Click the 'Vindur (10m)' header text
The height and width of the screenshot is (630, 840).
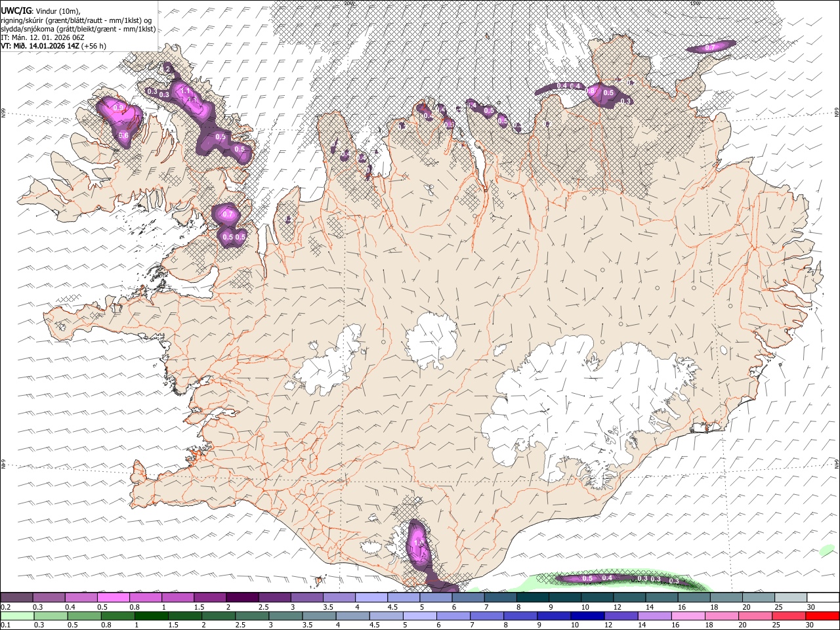pos(57,11)
